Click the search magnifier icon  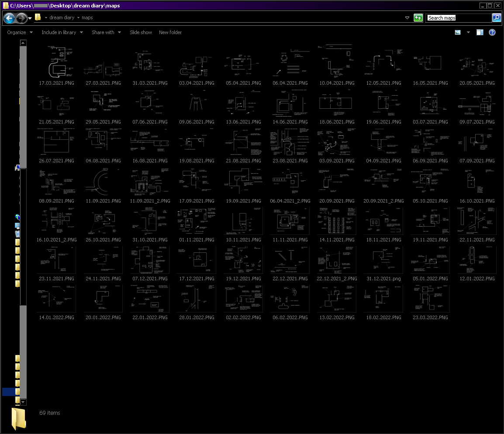coord(497,18)
